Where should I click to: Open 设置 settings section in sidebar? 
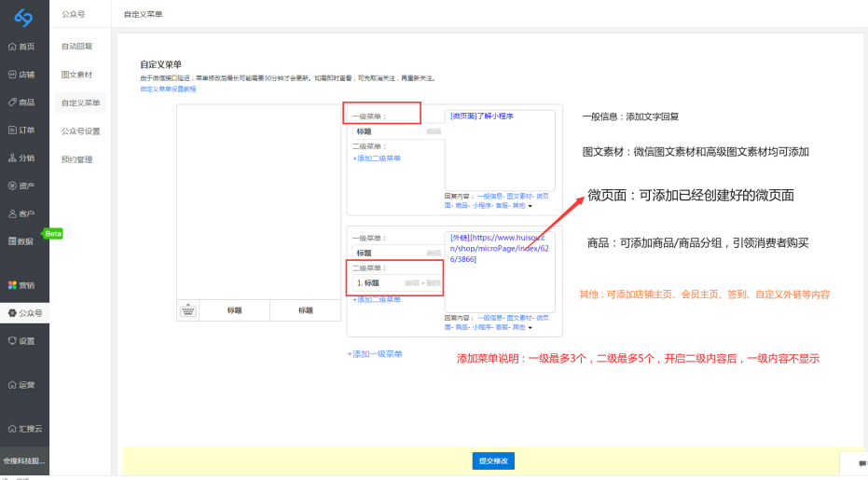[21, 341]
